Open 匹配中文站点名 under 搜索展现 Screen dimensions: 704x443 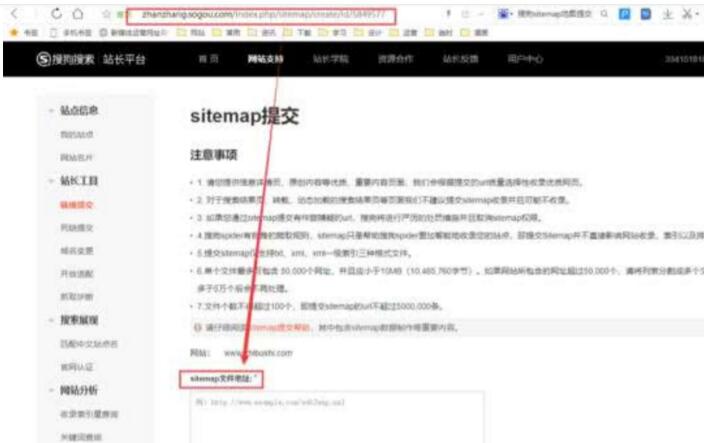tap(89, 344)
